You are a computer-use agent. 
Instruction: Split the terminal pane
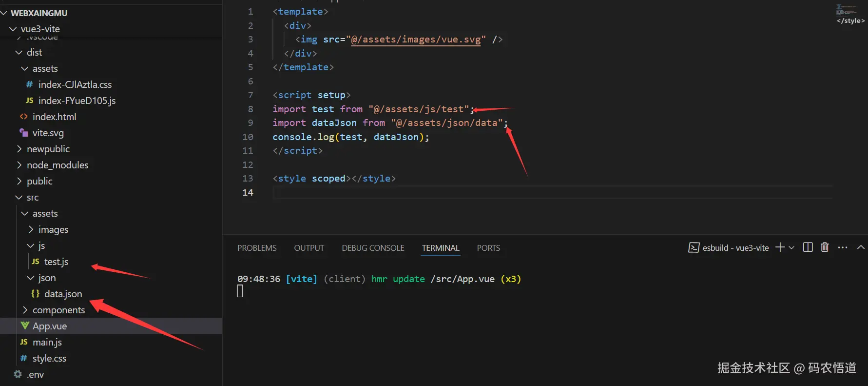click(x=808, y=247)
